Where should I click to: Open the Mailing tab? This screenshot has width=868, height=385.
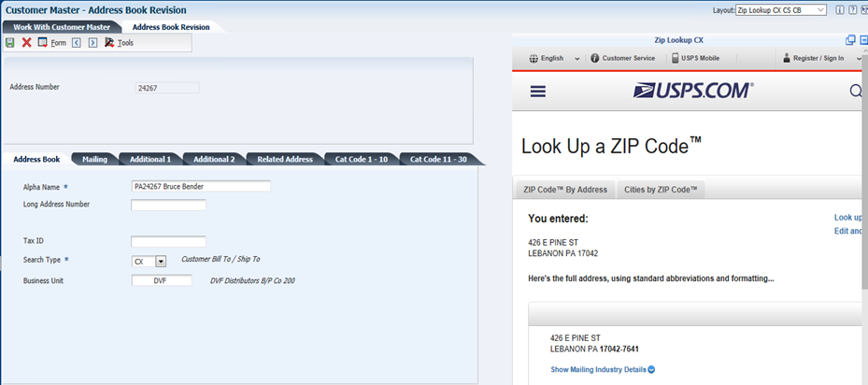[x=94, y=159]
